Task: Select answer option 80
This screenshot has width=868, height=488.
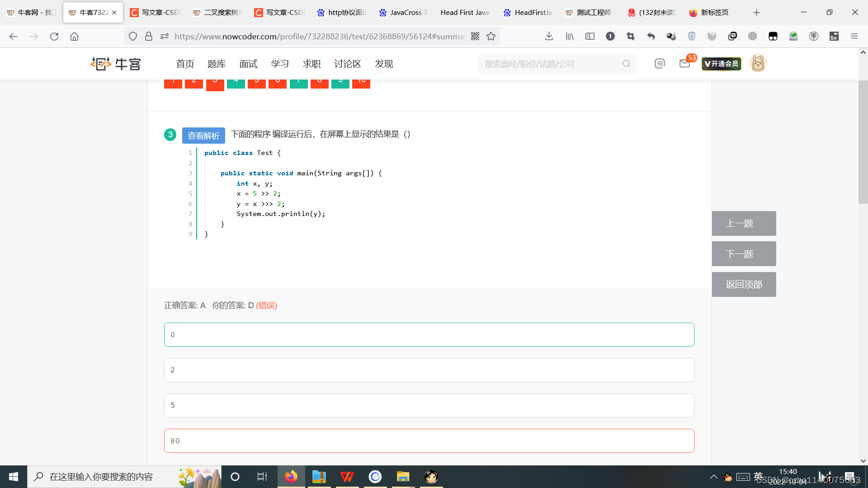Action: pyautogui.click(x=429, y=441)
